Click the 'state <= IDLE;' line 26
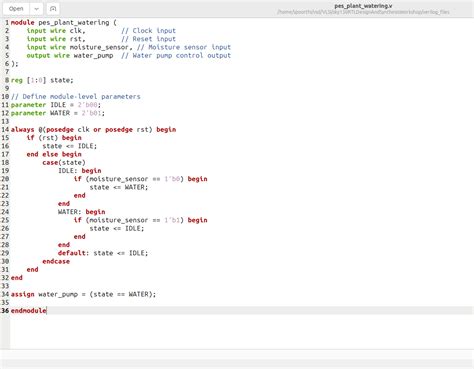The image size is (474, 369). [117, 228]
